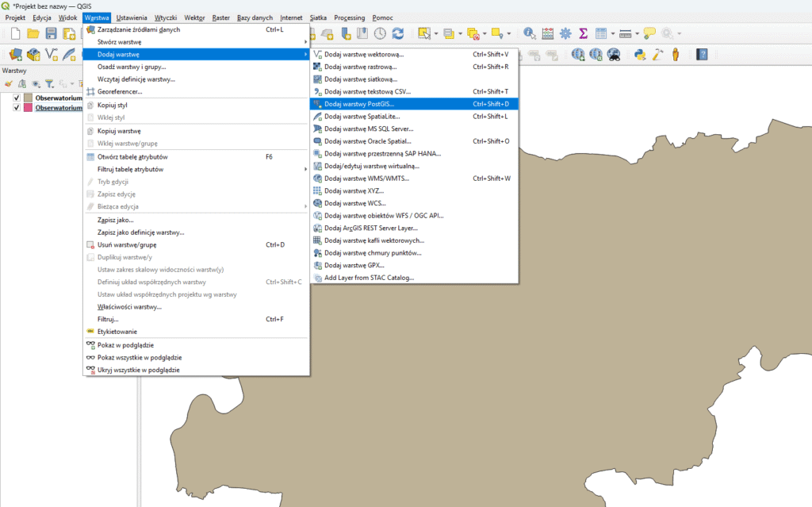Click the Identify Features info icon
This screenshot has width=812, height=507.
point(529,33)
